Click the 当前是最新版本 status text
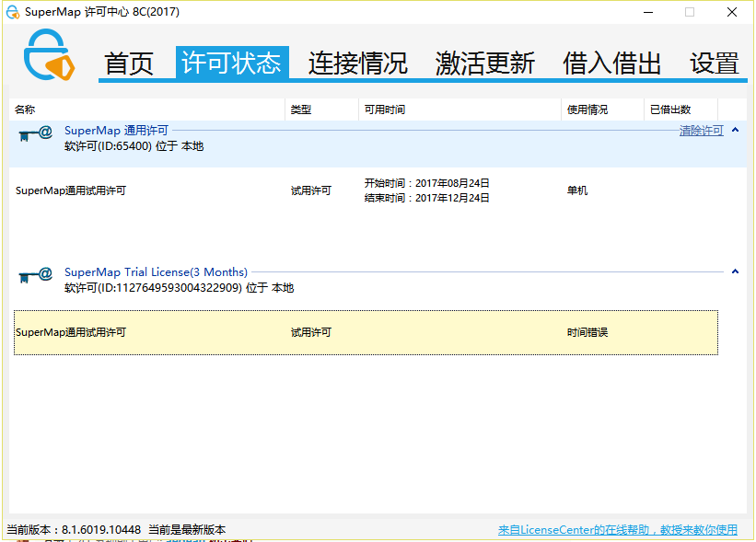This screenshot has height=542, width=756. (x=187, y=530)
